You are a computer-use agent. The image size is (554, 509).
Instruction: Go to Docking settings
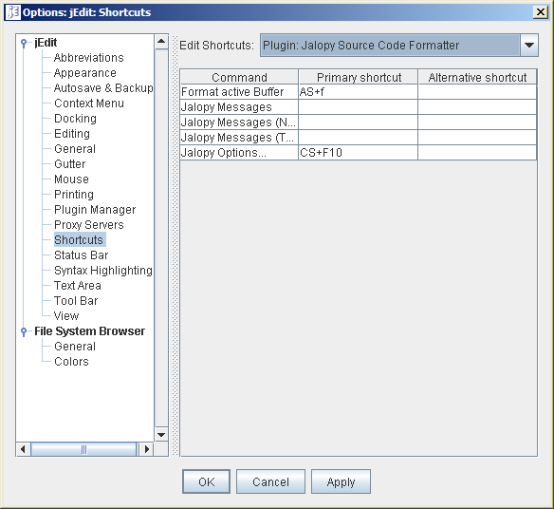point(75,118)
